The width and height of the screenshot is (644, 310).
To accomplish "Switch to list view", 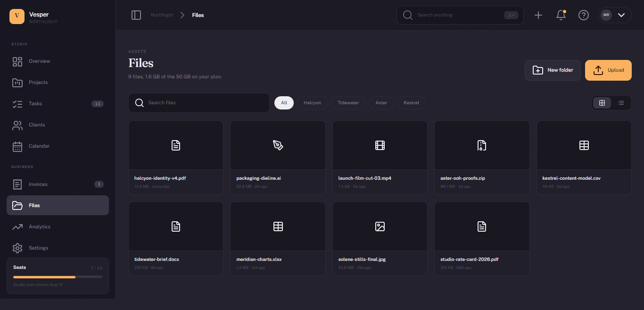I will tap(621, 103).
